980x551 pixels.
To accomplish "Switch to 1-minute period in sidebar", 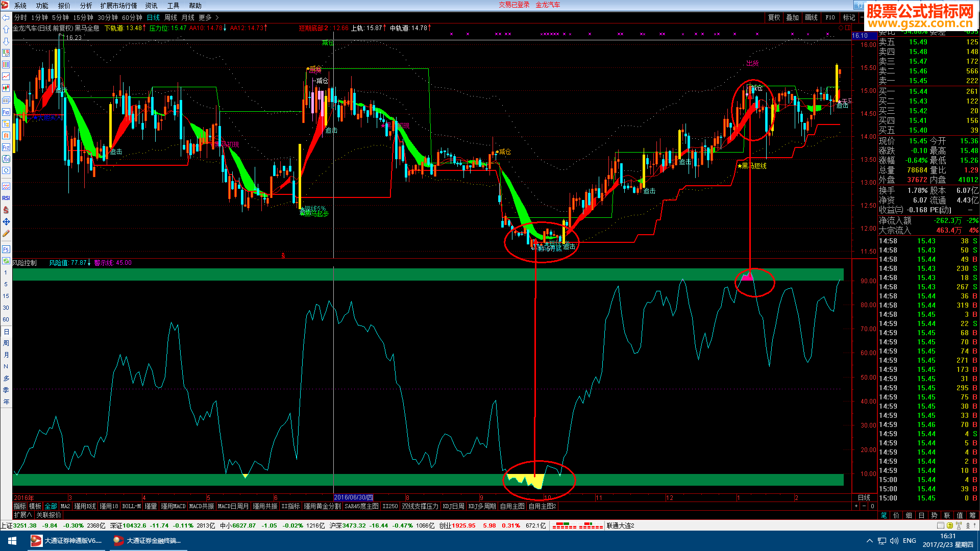I will 6,272.
